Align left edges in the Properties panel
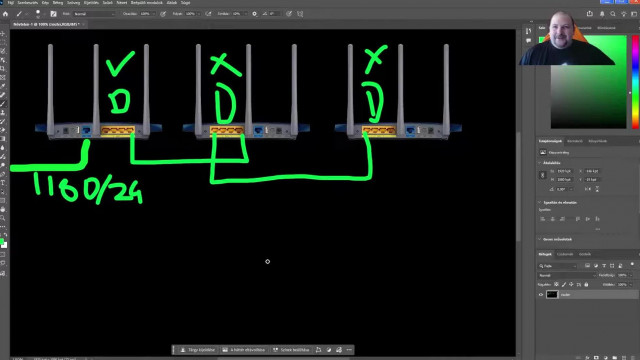This screenshot has width=640, height=360. (x=542, y=219)
